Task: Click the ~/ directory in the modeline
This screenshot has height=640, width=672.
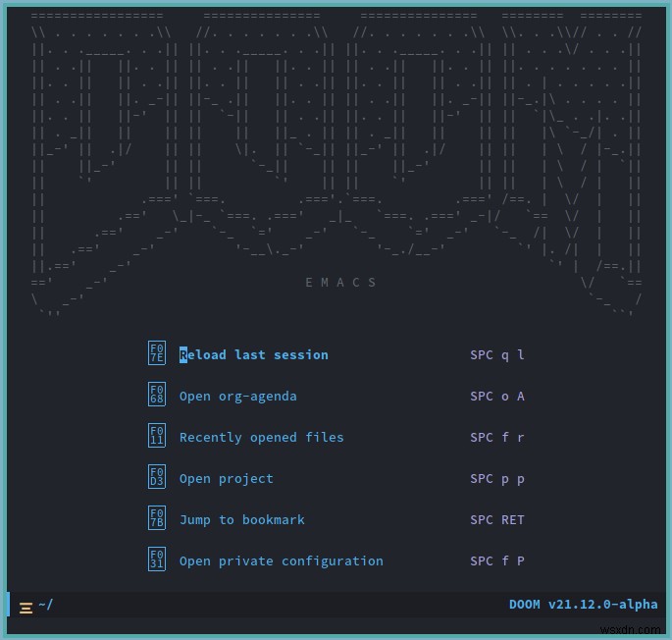Action: [x=46, y=605]
